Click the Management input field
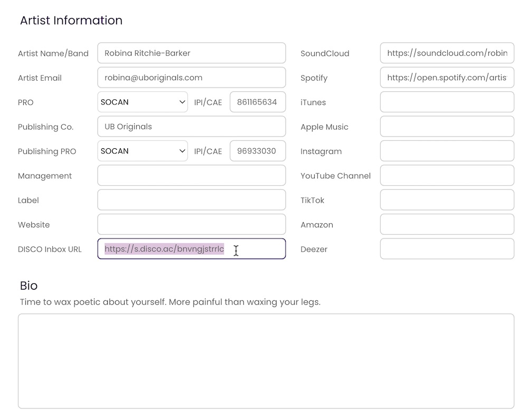Image resolution: width=528 pixels, height=420 pixels. point(192,175)
